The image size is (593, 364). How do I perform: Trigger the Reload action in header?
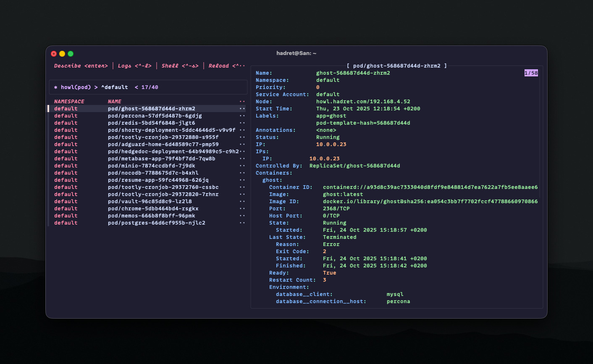pyautogui.click(x=226, y=66)
